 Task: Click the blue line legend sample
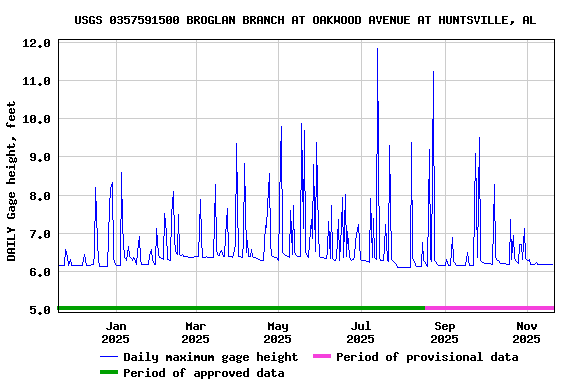coord(109,357)
